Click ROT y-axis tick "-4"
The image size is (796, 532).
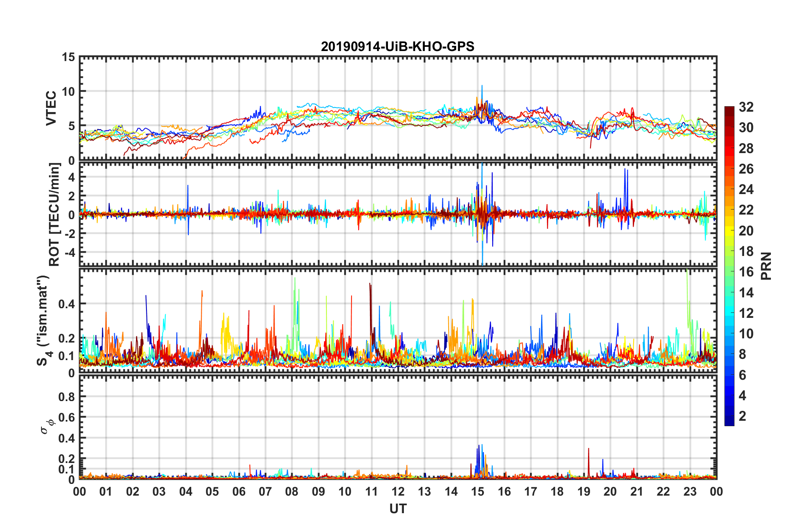point(69,253)
